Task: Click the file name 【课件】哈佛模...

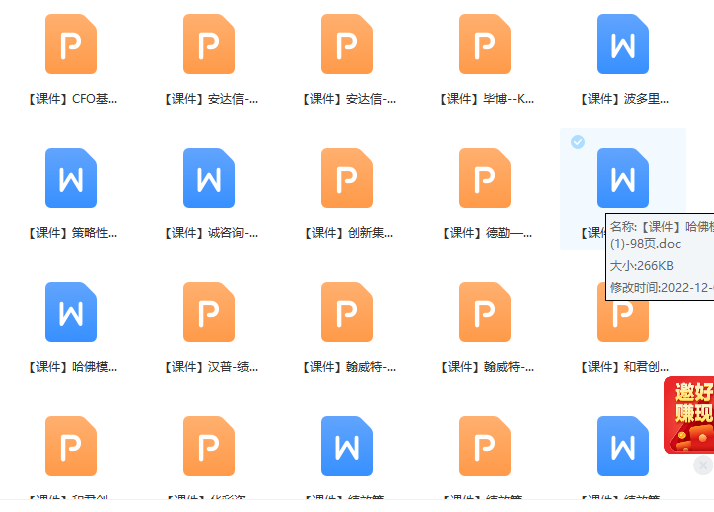Action: pos(73,367)
